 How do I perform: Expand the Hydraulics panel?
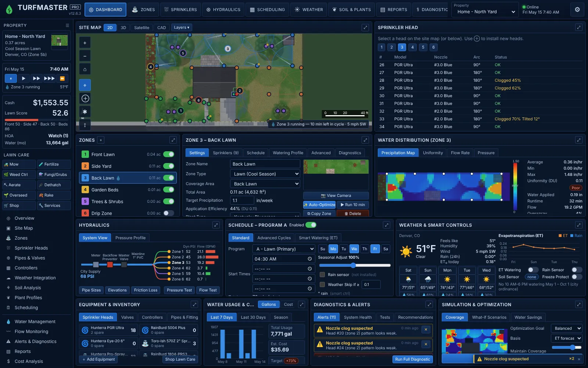pyautogui.click(x=216, y=225)
